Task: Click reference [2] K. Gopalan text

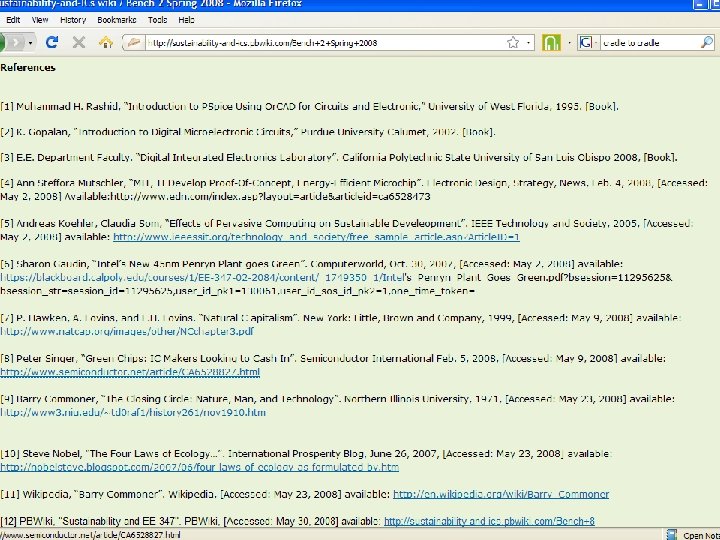Action: (248, 132)
